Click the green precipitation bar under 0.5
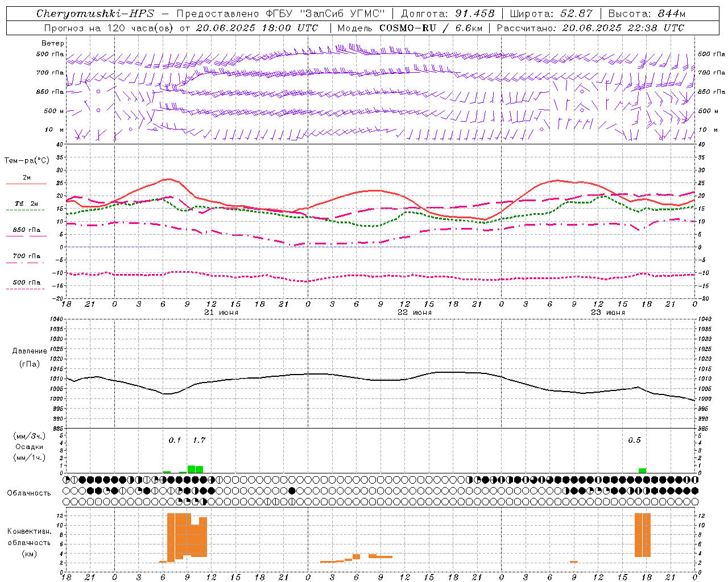Viewport: 728px width, 582px height. (642, 471)
